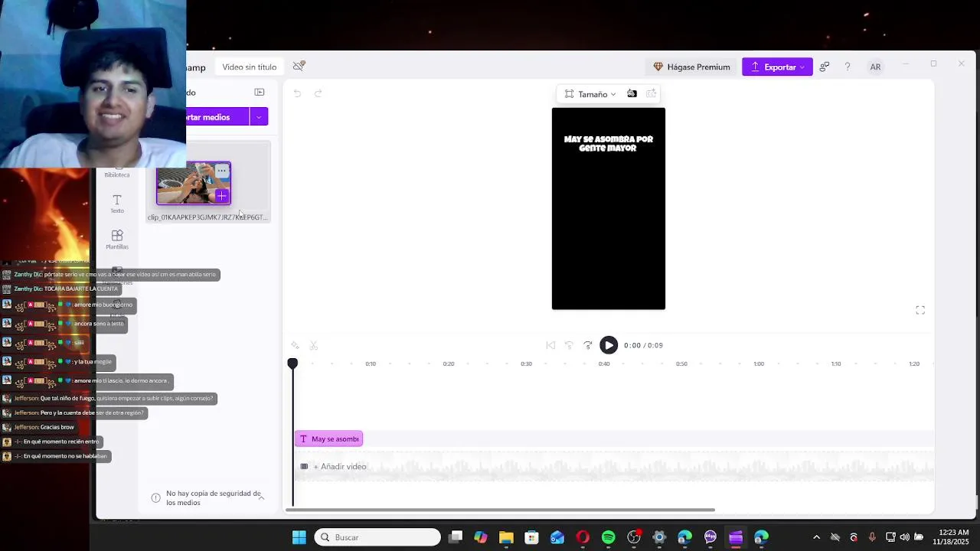Show hidden system tray icons

pos(816,537)
